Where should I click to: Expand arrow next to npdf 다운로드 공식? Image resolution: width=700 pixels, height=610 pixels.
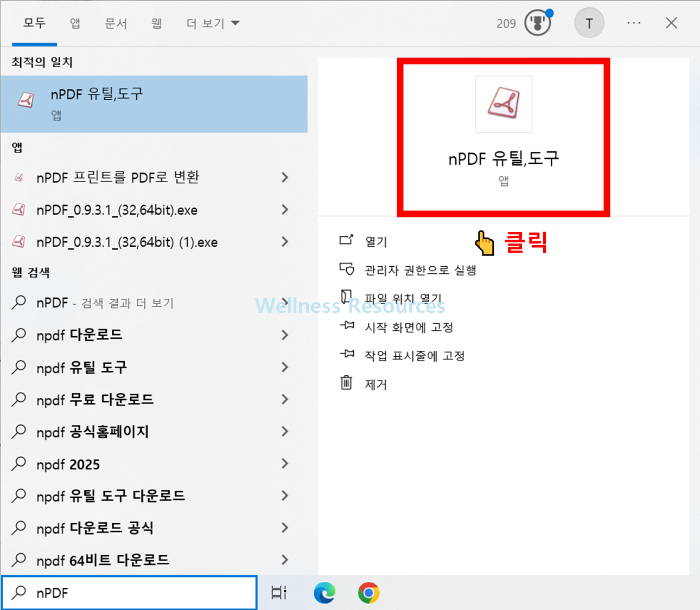(285, 528)
